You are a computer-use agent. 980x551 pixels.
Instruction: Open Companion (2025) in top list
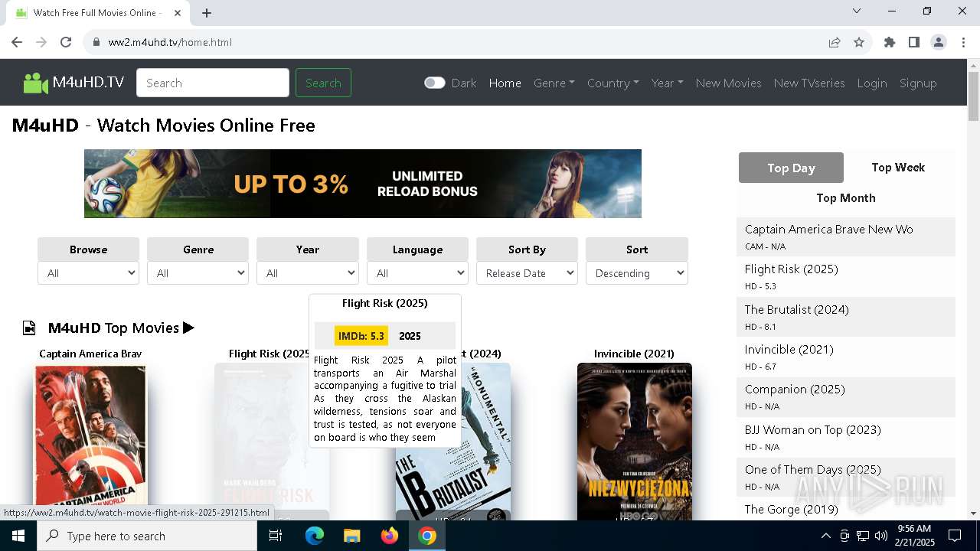pos(795,389)
